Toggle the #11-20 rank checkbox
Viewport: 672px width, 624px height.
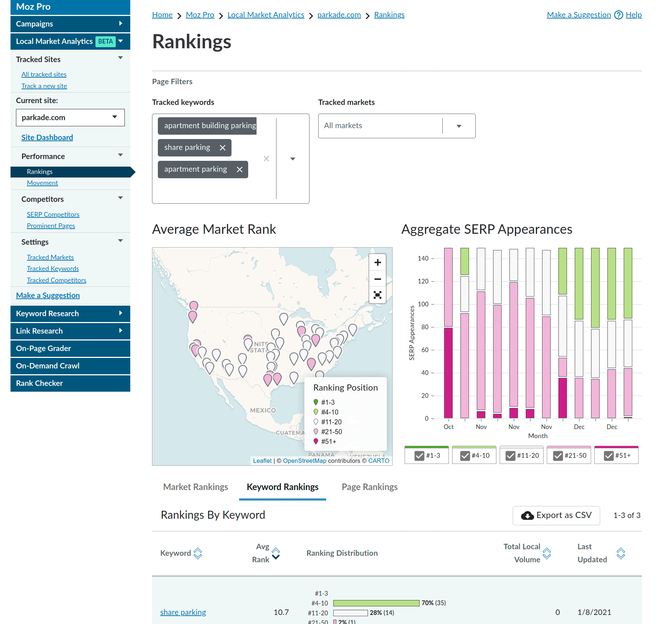[x=511, y=456]
